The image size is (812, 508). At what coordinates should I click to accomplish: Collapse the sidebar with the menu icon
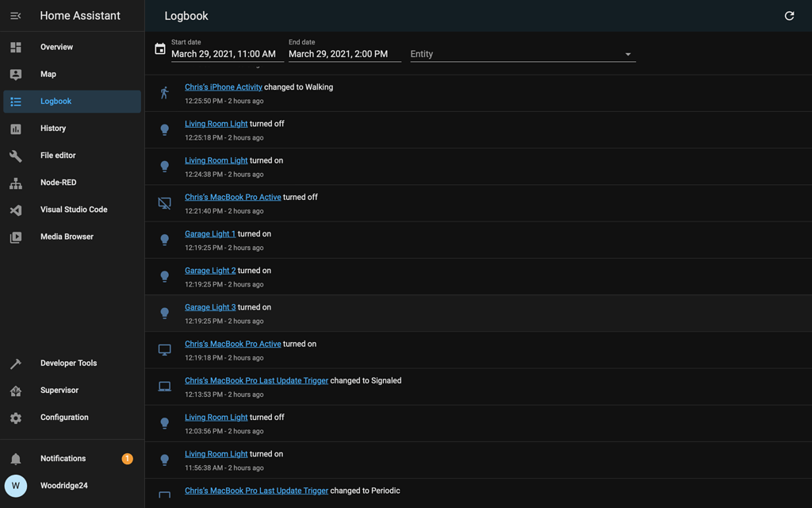point(16,16)
